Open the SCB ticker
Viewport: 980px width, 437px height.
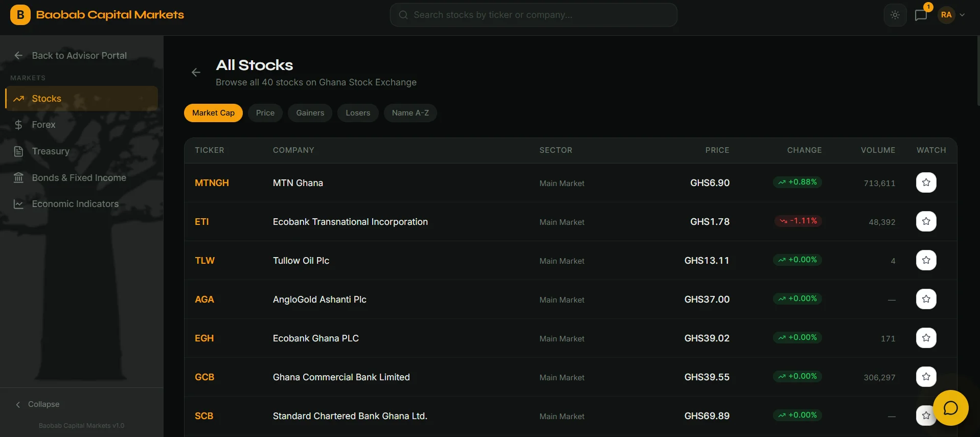click(204, 416)
